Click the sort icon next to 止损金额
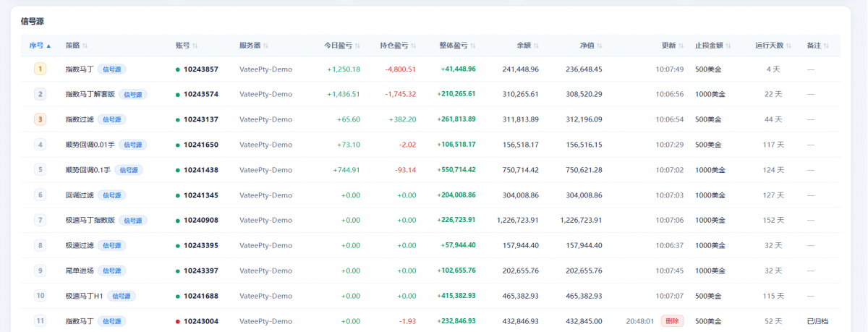The image size is (868, 332). coord(728,46)
